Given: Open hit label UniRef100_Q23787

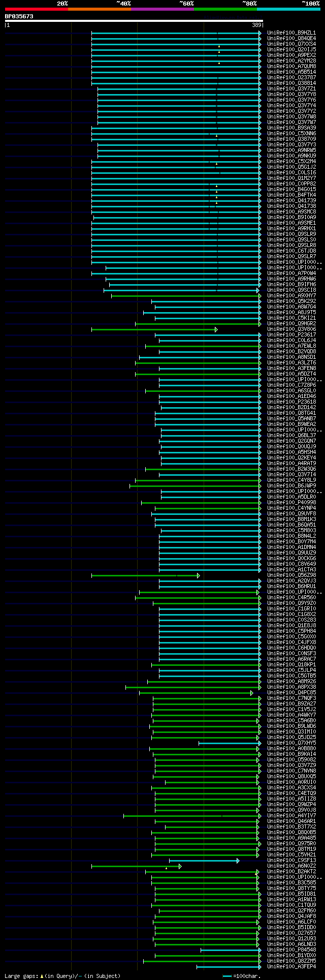Looking at the screenshot, I should point(291,78).
